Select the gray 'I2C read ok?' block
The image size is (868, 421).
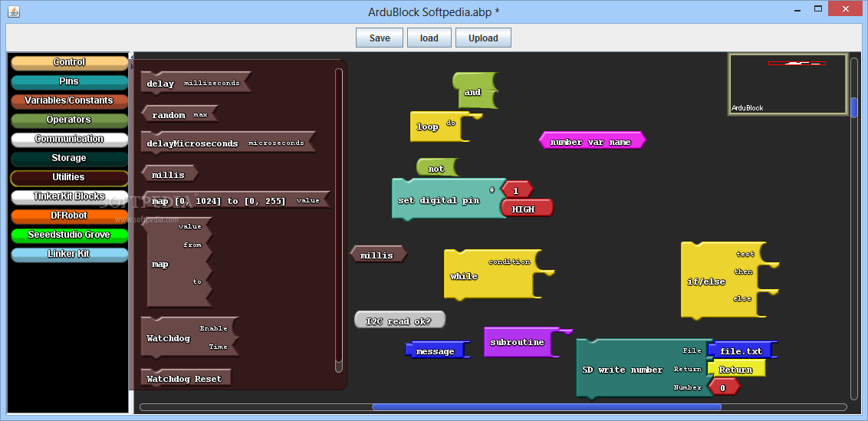click(399, 320)
